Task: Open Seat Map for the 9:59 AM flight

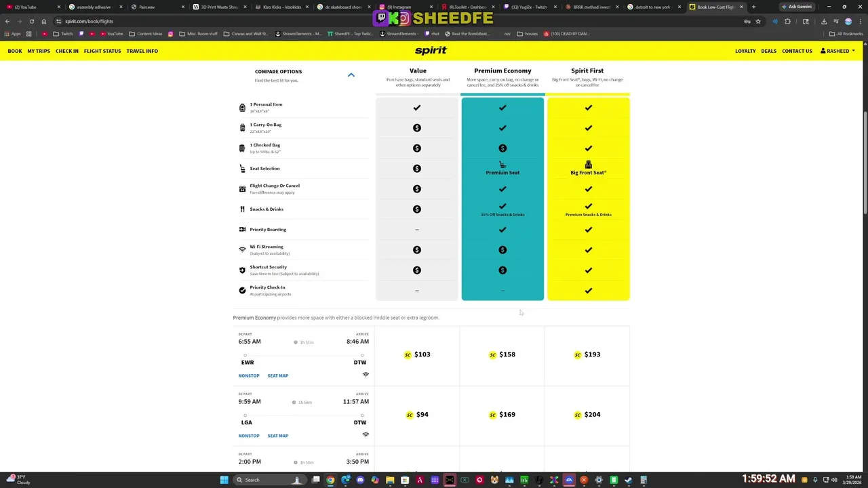Action: tap(277, 436)
